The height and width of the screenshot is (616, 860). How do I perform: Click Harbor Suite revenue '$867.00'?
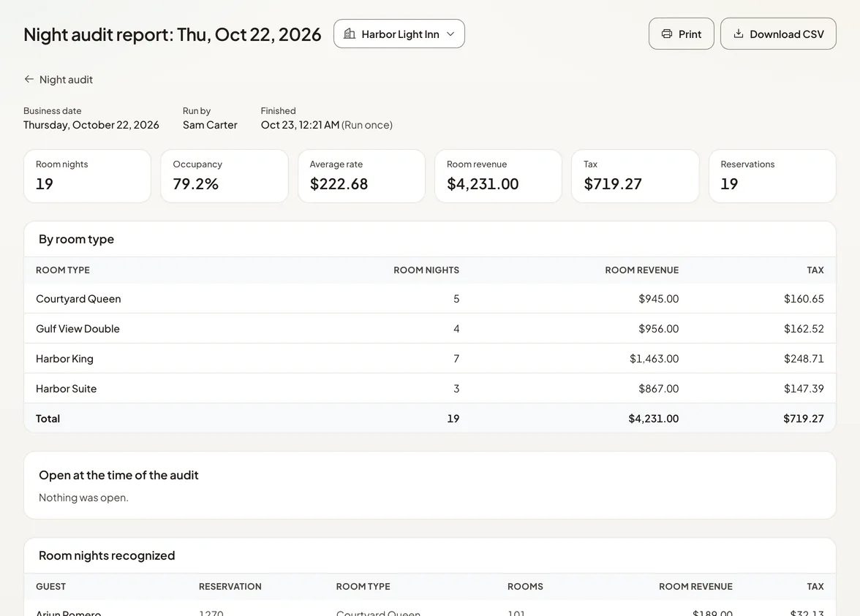click(659, 389)
